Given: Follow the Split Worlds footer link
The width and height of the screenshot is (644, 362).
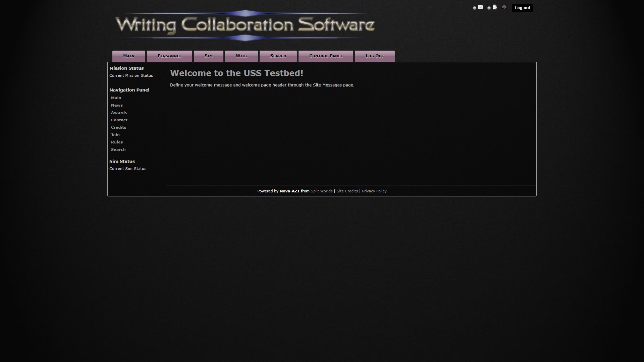Looking at the screenshot, I should tap(321, 191).
